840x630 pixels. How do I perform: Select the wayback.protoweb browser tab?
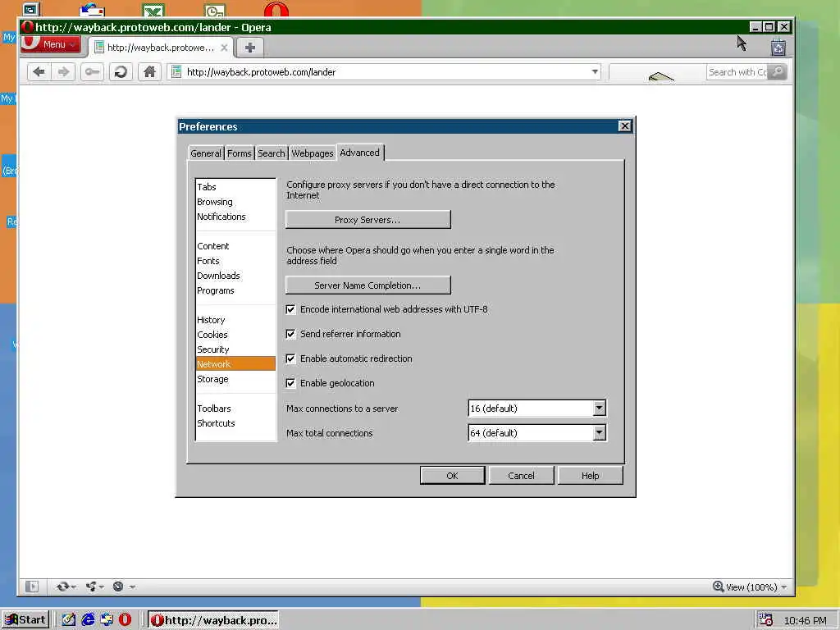click(161, 48)
